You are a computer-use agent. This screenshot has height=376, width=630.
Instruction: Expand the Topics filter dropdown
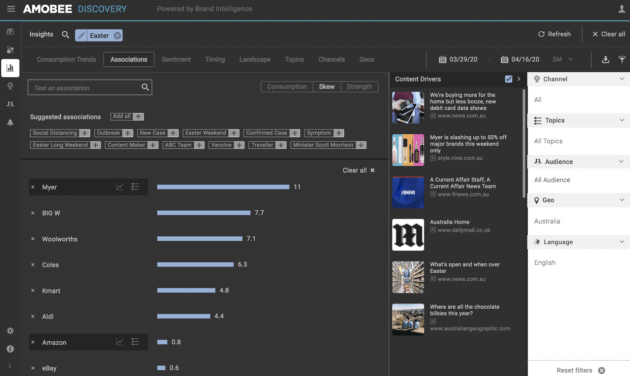coord(621,120)
